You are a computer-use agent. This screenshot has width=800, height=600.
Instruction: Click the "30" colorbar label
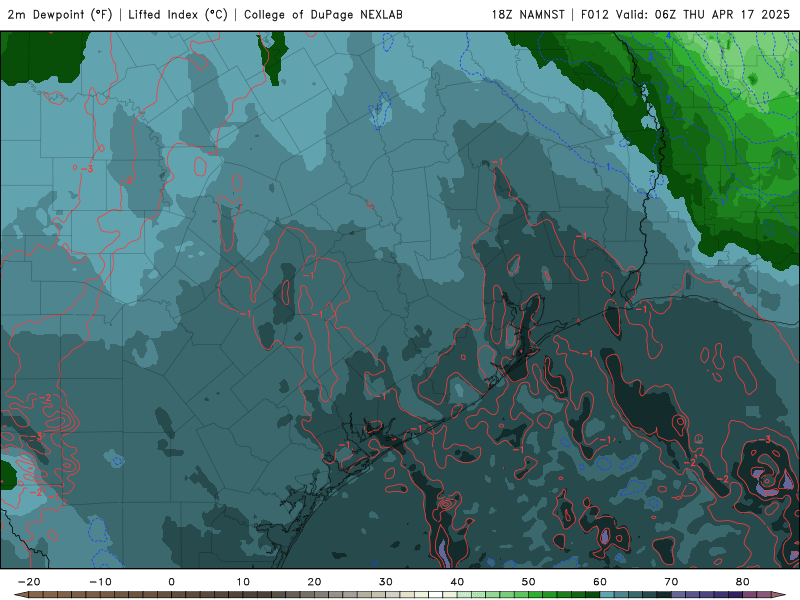point(386,582)
